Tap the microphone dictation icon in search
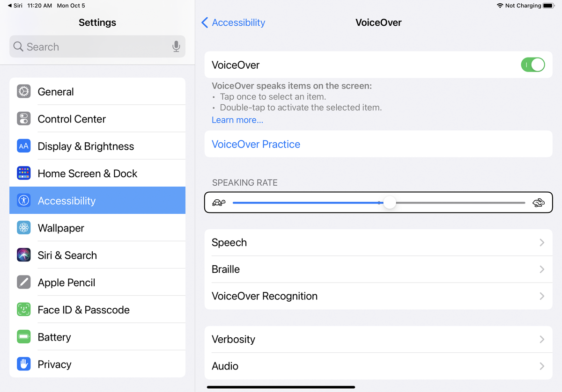Image resolution: width=562 pixels, height=392 pixels. 176,47
